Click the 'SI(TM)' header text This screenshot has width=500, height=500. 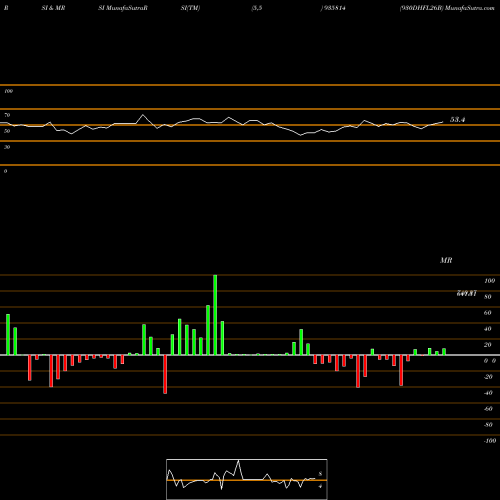(190, 8)
